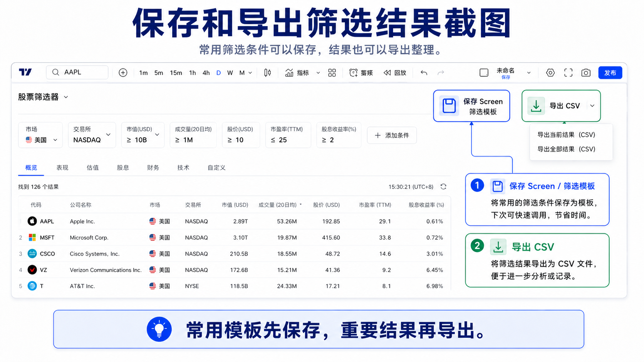Click the blue 发布 button
The height and width of the screenshot is (362, 644).
pos(610,73)
